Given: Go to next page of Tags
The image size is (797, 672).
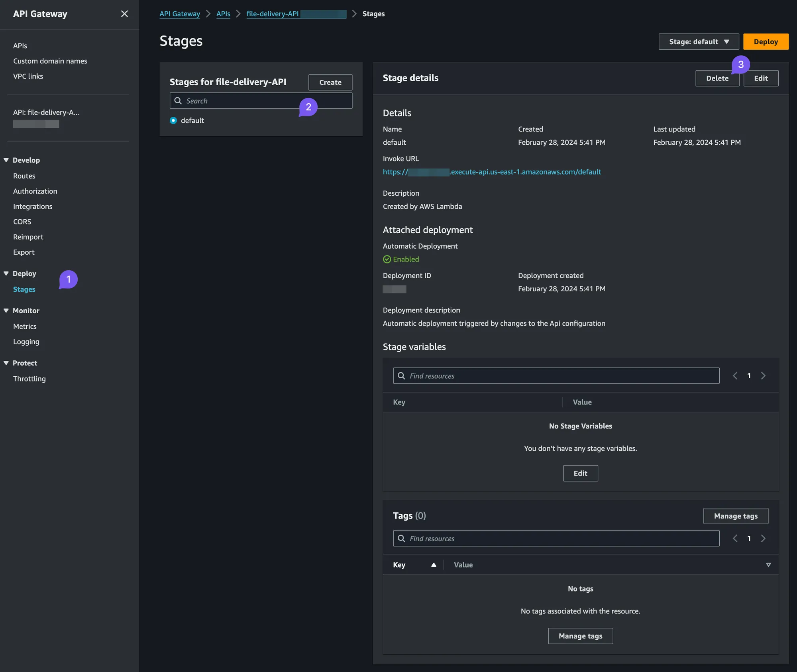Looking at the screenshot, I should [x=763, y=538].
